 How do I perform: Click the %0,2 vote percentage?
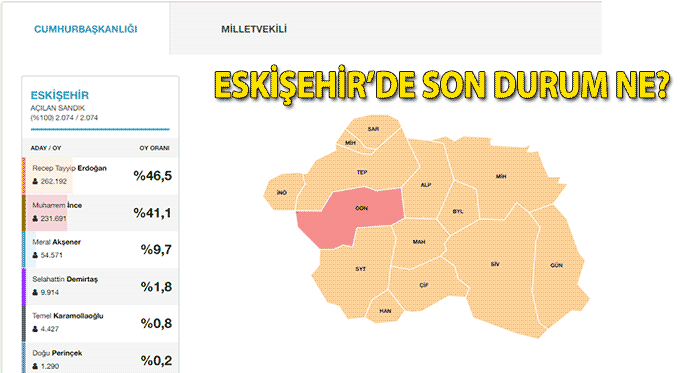pos(156,360)
